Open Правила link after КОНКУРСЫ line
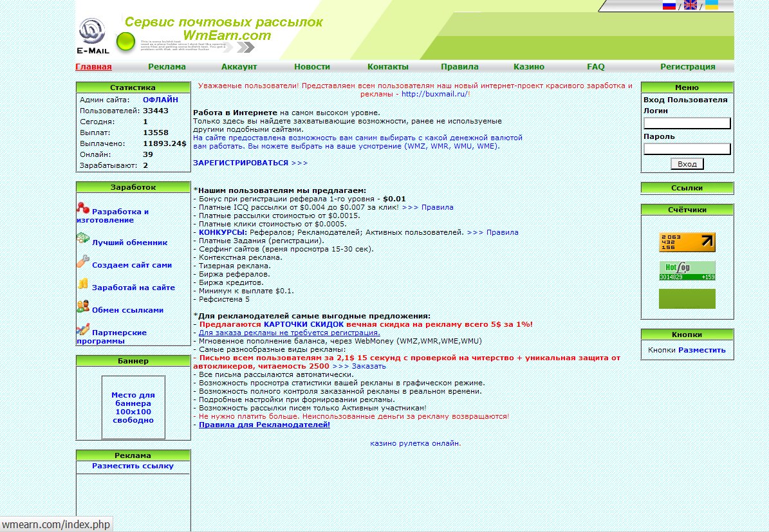Viewport: 769px width, 532px height. [492, 232]
